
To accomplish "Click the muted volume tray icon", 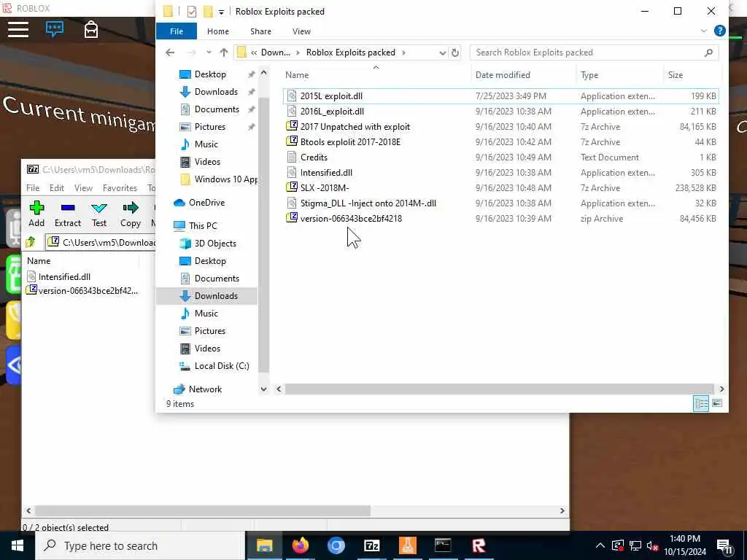I will tap(652, 546).
